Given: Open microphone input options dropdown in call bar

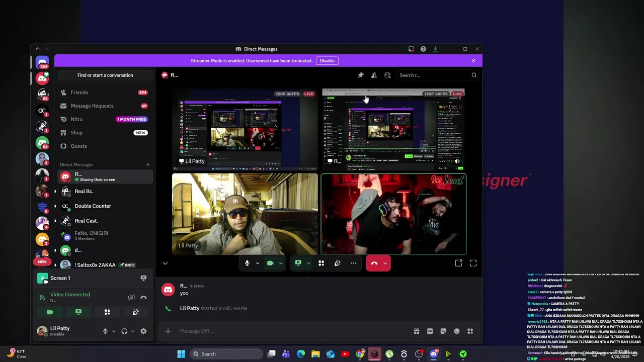Looking at the screenshot, I should tap(257, 263).
